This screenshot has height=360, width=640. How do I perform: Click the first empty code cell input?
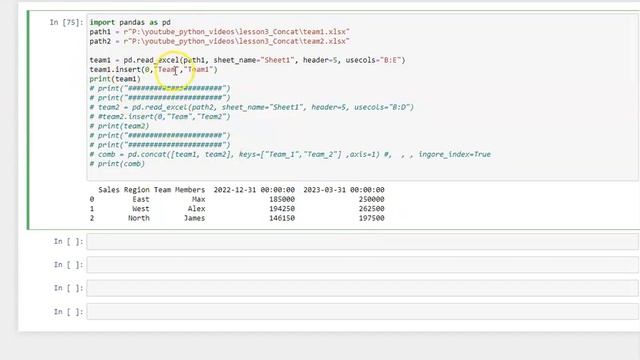362,241
